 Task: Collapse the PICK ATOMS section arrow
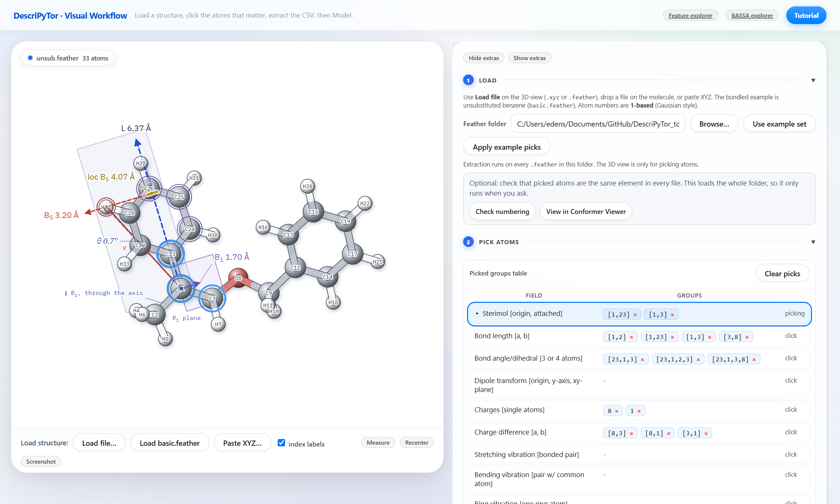coord(813,242)
